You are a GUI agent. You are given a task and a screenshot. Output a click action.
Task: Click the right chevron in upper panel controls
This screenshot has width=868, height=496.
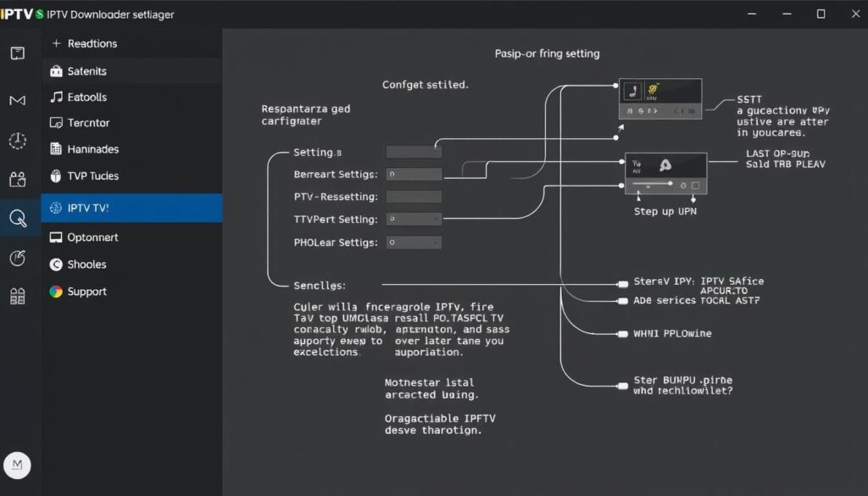point(656,111)
